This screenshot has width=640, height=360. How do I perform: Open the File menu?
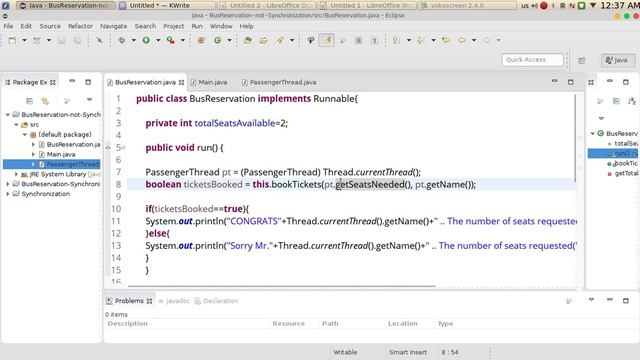pos(8,26)
